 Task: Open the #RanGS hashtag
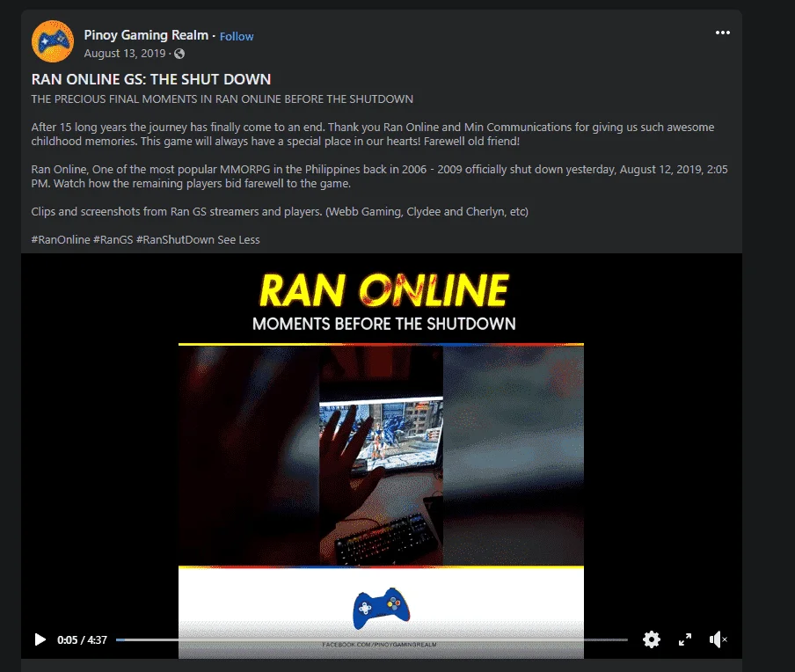113,239
